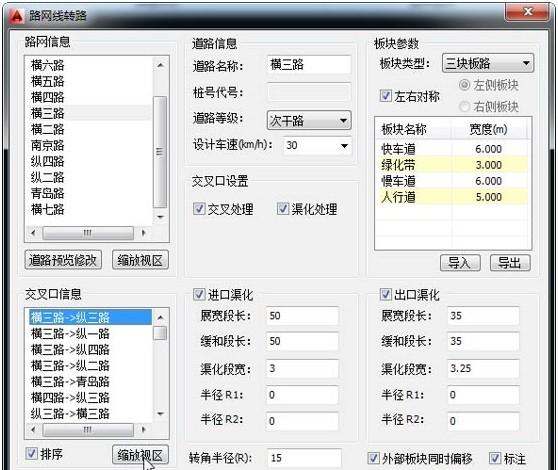Select the 快车道 row in block table
This screenshot has width=558, height=470.
[x=452, y=149]
